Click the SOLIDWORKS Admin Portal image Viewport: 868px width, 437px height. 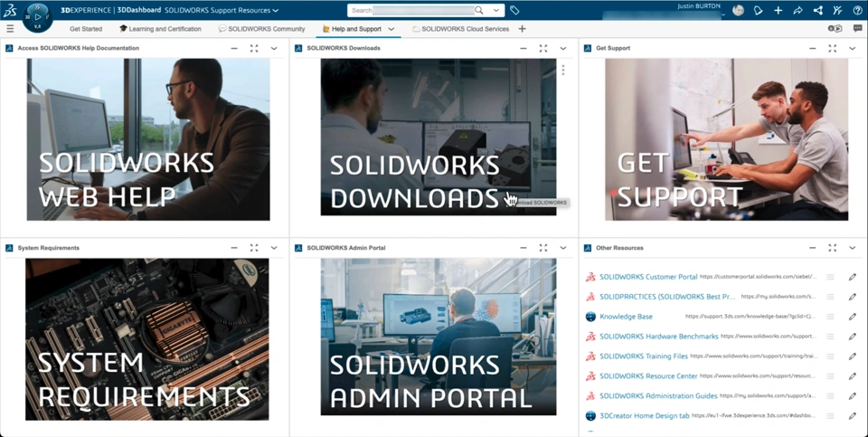[x=439, y=337]
